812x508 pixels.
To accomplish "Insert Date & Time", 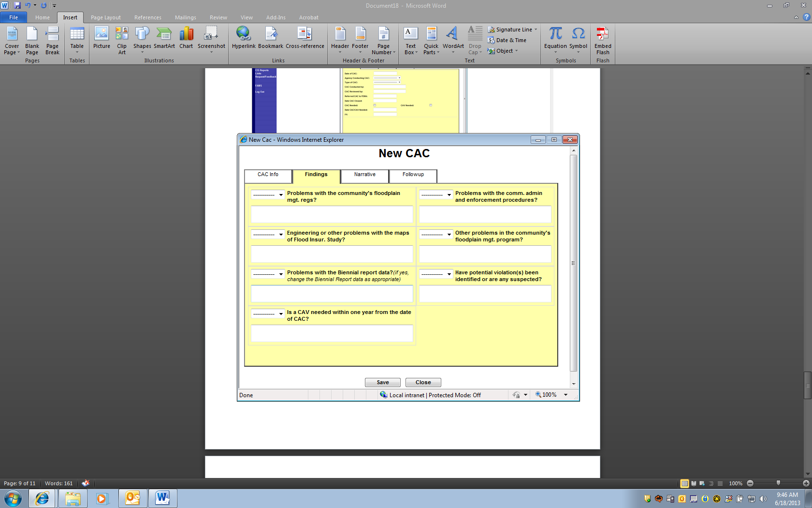I will [507, 40].
